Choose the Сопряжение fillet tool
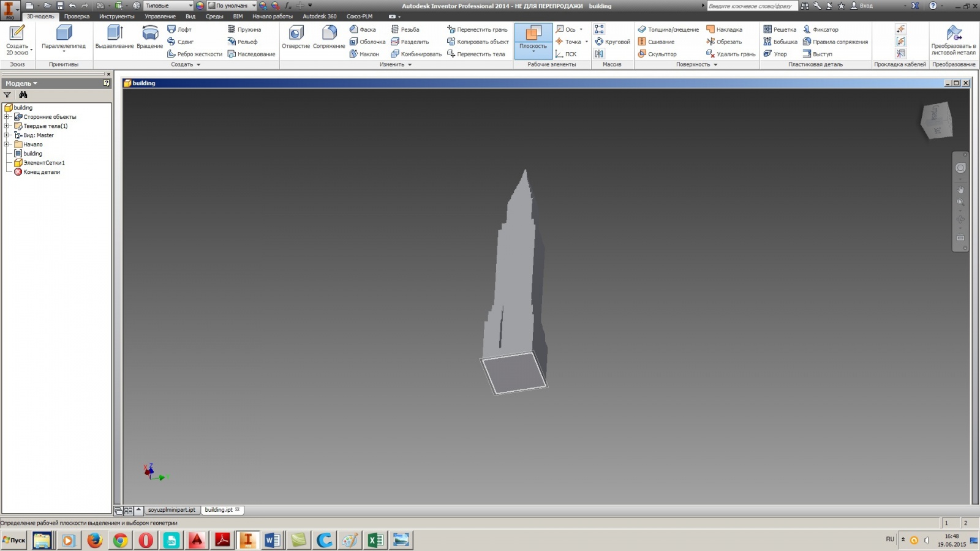 pyautogui.click(x=329, y=37)
